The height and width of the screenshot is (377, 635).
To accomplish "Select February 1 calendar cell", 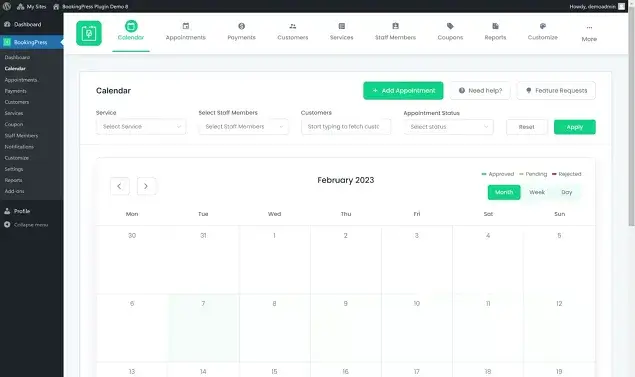I will tap(275, 260).
